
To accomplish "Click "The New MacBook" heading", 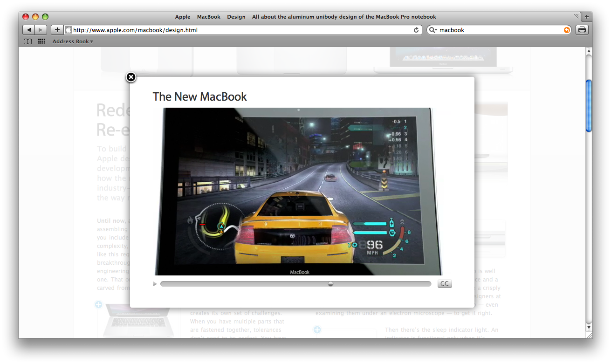I will pyautogui.click(x=200, y=97).
